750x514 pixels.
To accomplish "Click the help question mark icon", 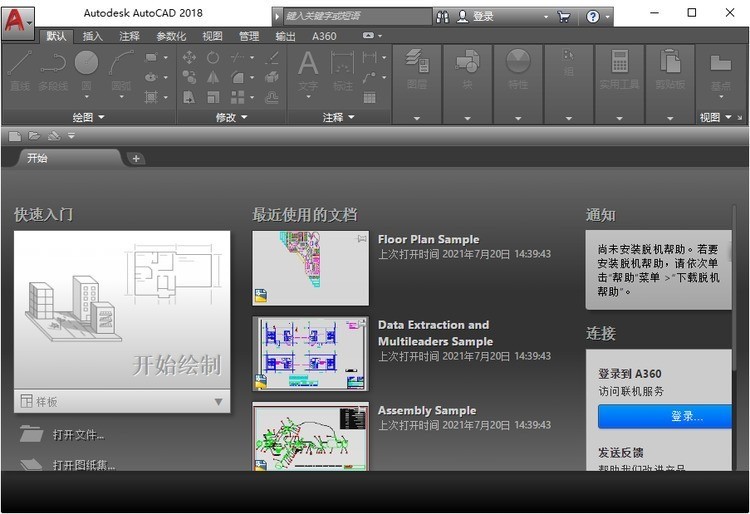I will pos(593,17).
